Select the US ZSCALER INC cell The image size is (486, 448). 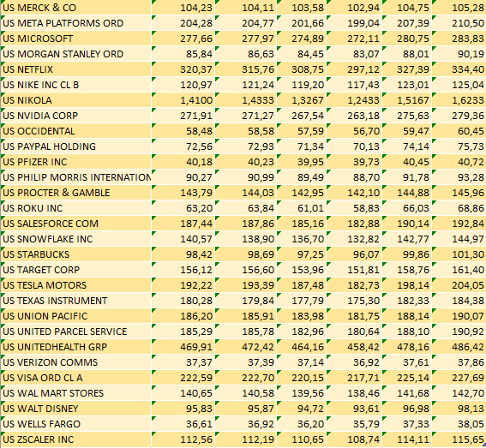76,439
